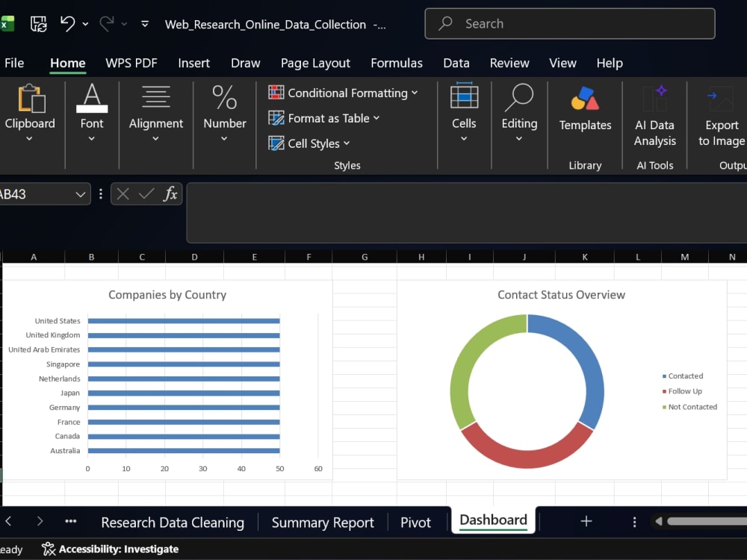Click the Search box in title bar
This screenshot has width=747, height=560.
point(570,23)
